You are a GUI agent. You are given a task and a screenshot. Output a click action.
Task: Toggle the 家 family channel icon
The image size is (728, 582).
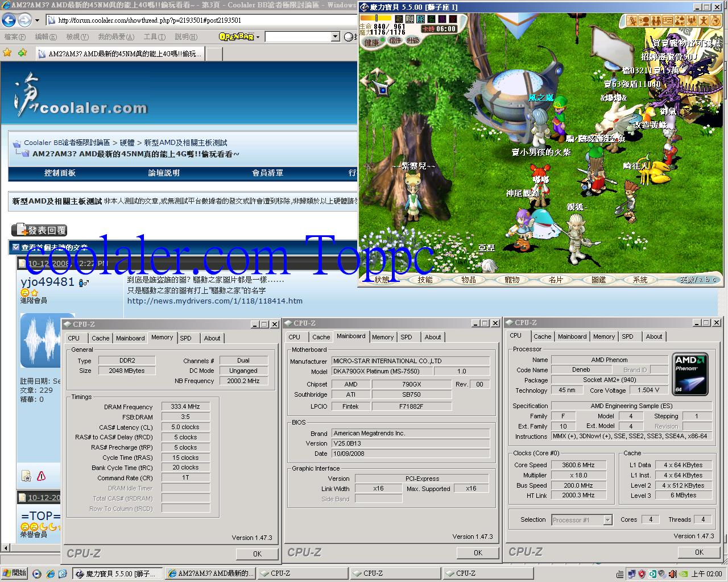point(453,19)
